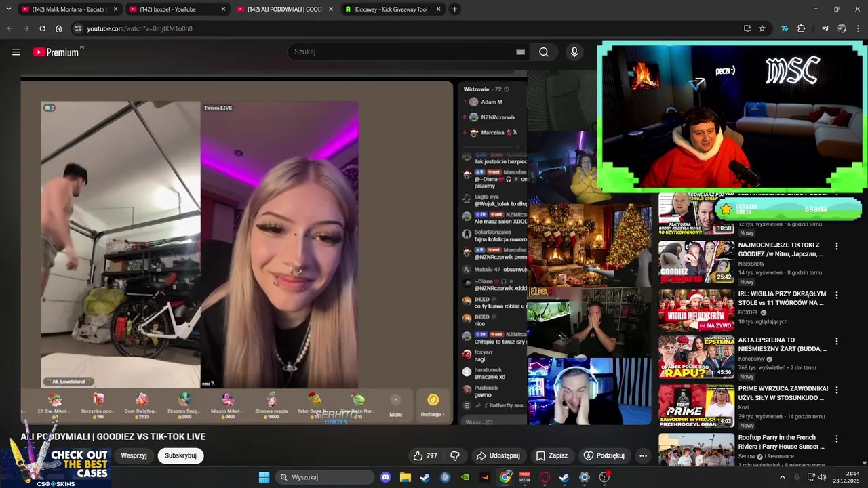Viewport: 868px width, 488px height.
Task: Open the 7TV extension icon
Action: pos(785,28)
